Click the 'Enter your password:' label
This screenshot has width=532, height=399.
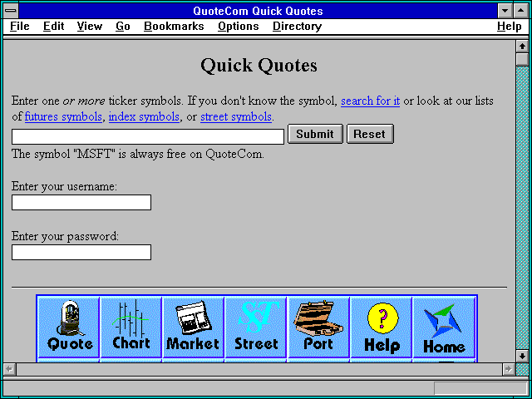65,236
